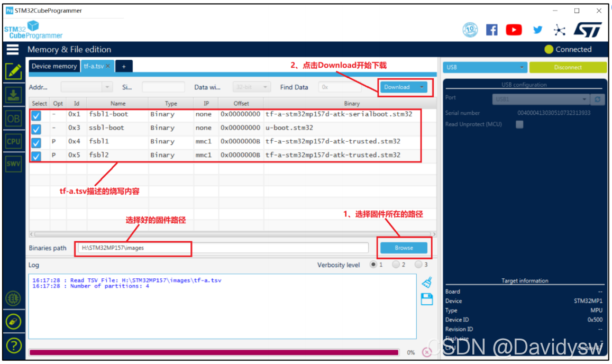The height and width of the screenshot is (364, 612).
Task: Click the 10-year anniversary badge icon
Action: coord(470,30)
